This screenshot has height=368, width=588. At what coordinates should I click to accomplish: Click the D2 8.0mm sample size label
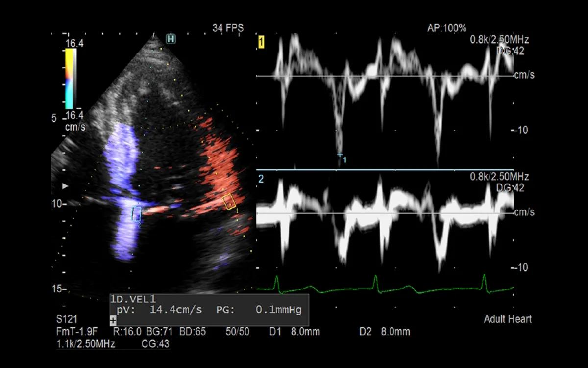point(385,332)
